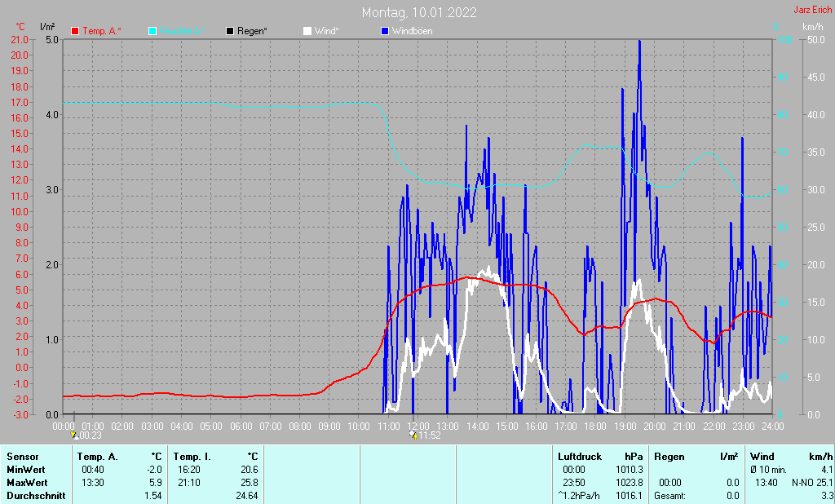Click the '13:40' time in Wind column
This screenshot has height=504, width=835.
point(766,482)
